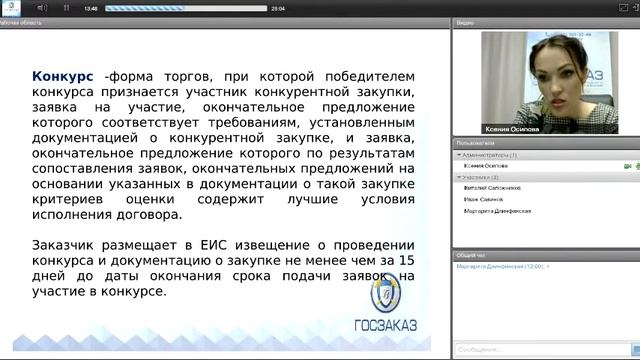Open fullscreen mode from the top bar

coord(623,7)
